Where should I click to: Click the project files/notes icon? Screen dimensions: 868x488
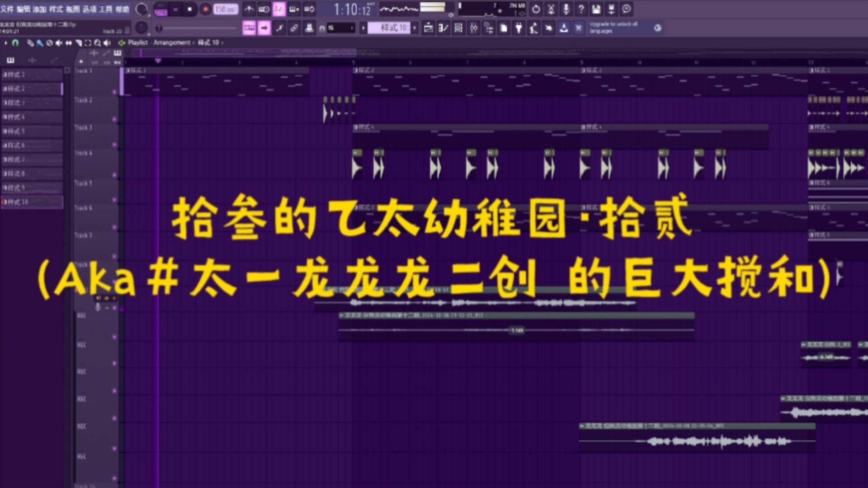point(504,28)
